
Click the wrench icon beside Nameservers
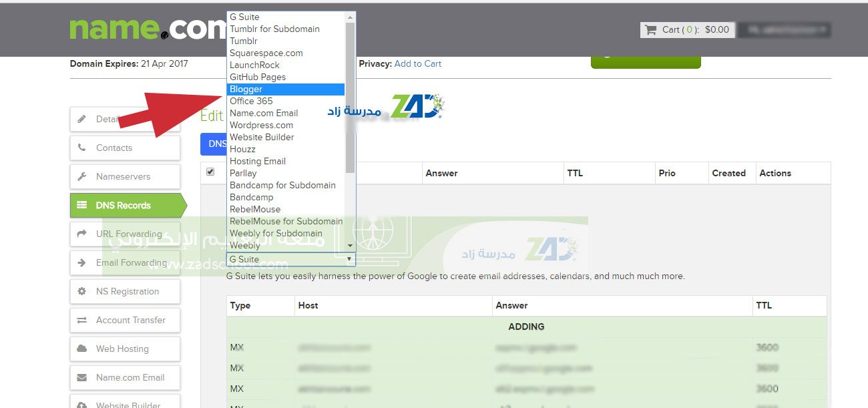click(81, 176)
